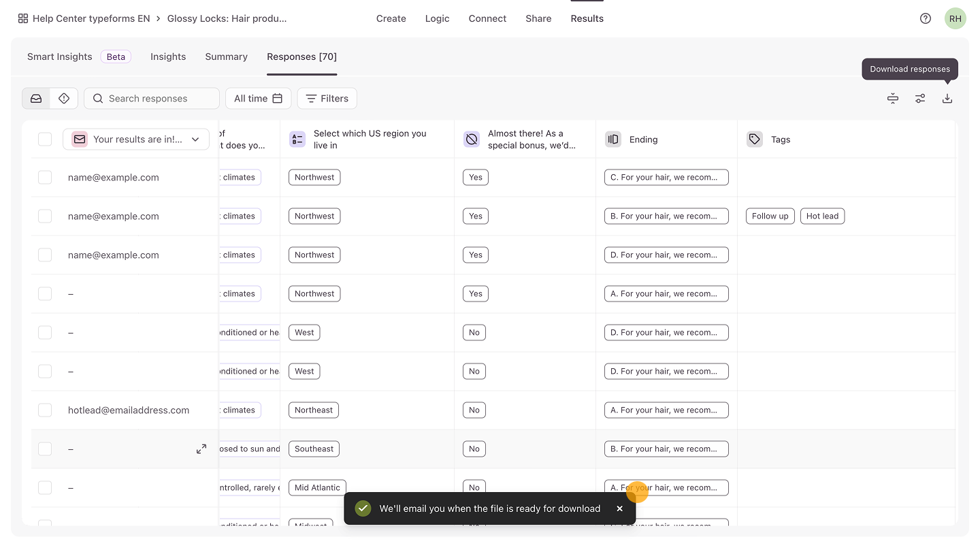Open the All time date picker
This screenshot has width=980, height=552.
259,99
